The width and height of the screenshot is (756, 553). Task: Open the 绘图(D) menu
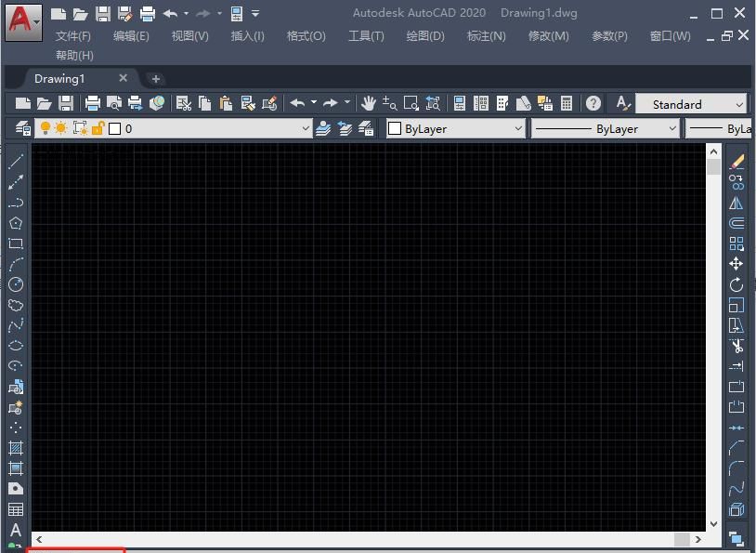pyautogui.click(x=425, y=35)
